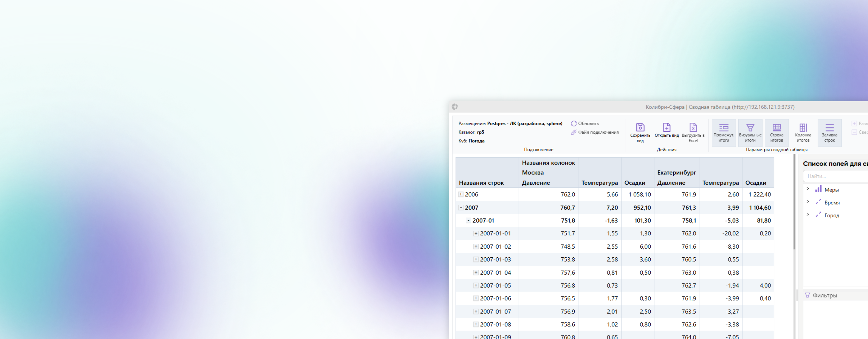Click the Время dimension icon
This screenshot has width=868, height=339.
[818, 202]
